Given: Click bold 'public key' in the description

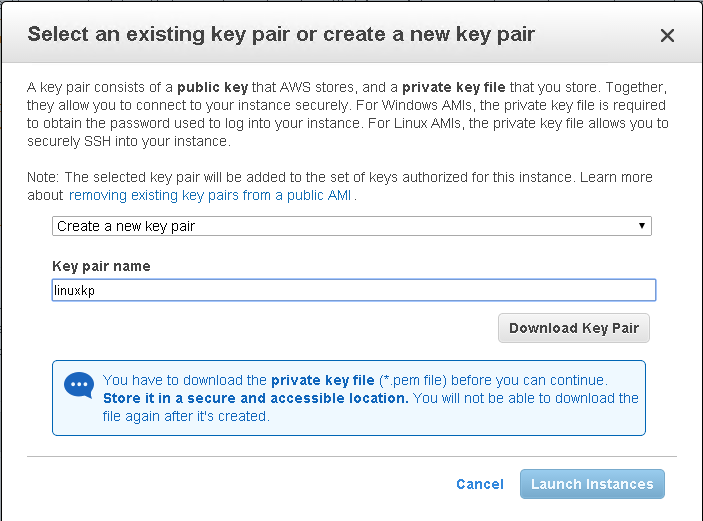Looking at the screenshot, I should pos(213,87).
